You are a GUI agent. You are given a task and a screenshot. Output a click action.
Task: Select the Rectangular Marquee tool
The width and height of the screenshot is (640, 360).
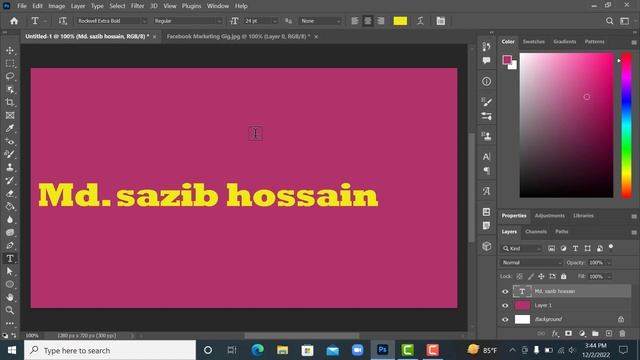(x=10, y=63)
